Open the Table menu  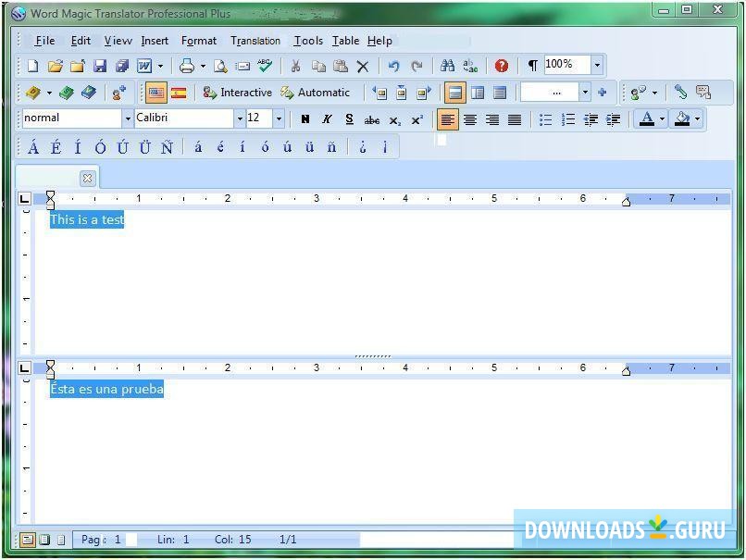(345, 41)
